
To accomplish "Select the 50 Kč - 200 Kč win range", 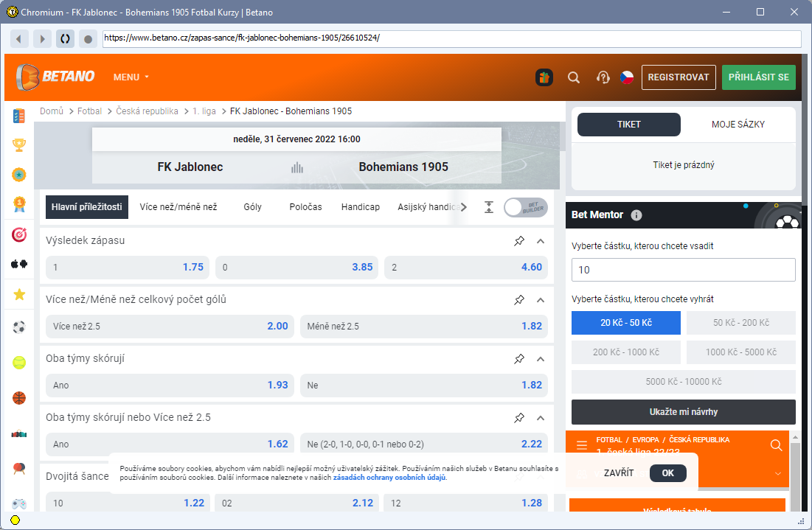I will coord(741,323).
